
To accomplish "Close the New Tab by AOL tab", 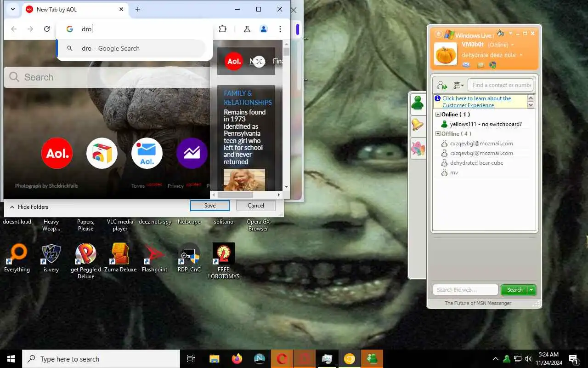I will [x=122, y=9].
